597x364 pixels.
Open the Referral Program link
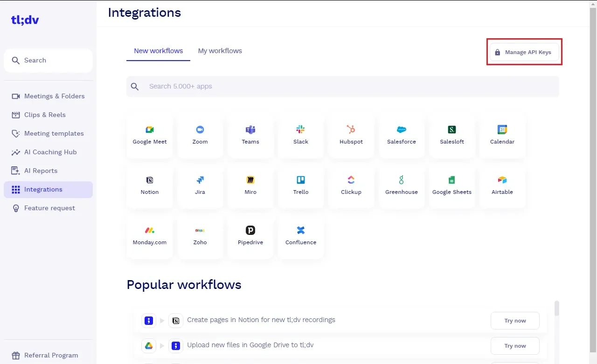(49, 355)
